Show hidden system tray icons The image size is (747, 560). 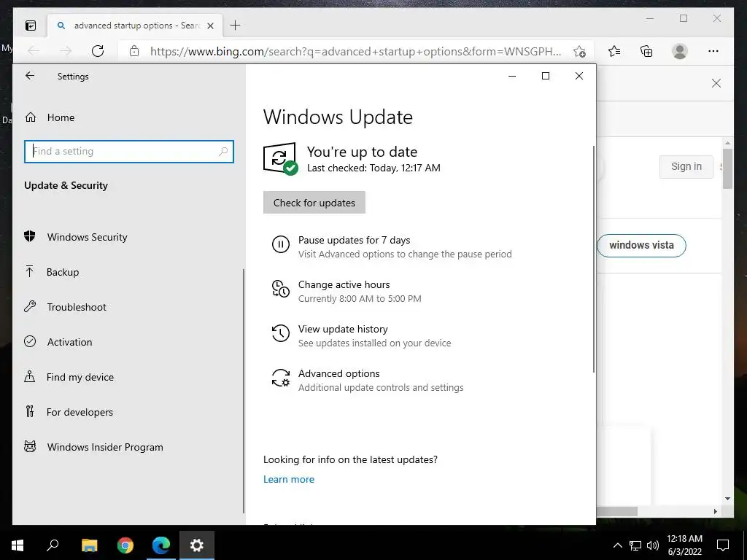pyautogui.click(x=617, y=545)
